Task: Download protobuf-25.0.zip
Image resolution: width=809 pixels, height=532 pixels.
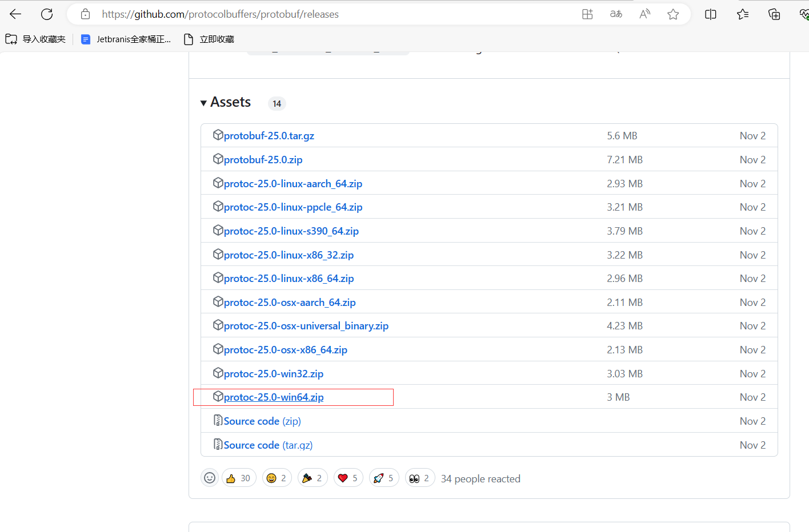Action: pos(263,160)
